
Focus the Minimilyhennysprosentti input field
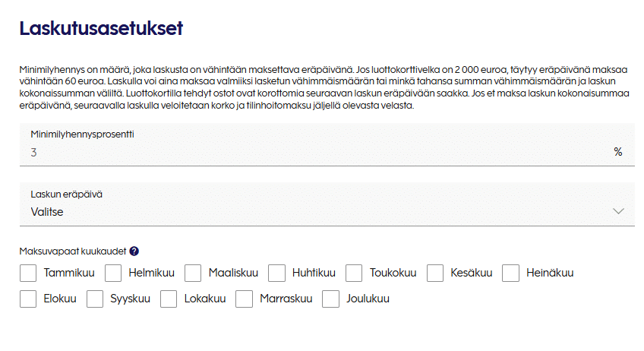click(319, 152)
